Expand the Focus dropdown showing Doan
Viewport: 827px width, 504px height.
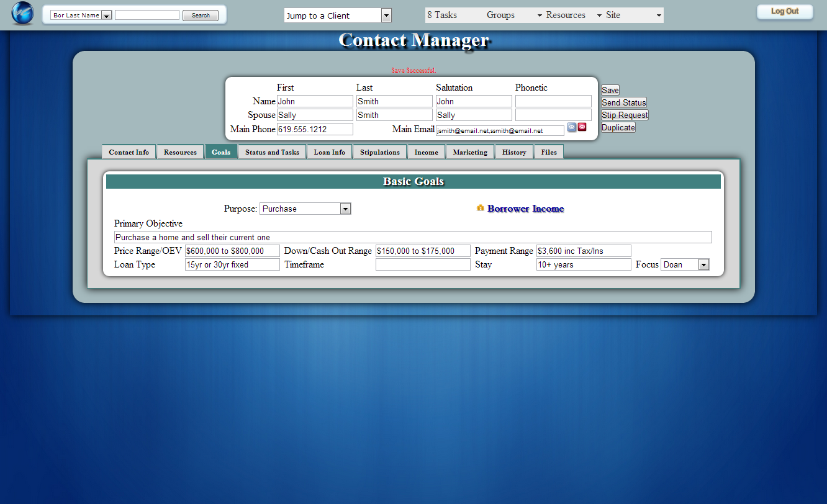(684, 265)
